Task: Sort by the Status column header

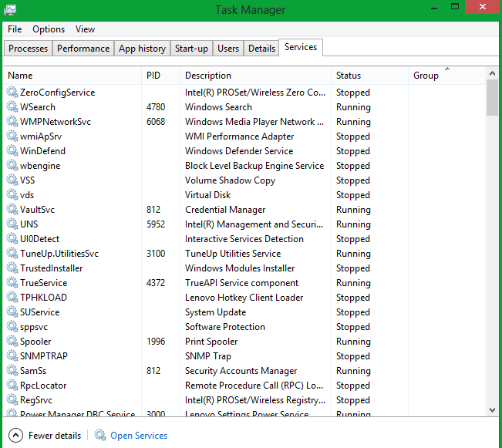Action: (x=370, y=76)
